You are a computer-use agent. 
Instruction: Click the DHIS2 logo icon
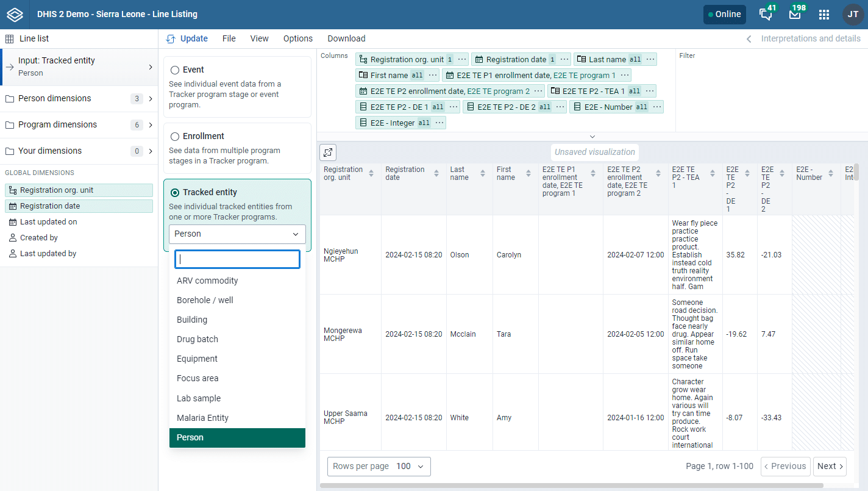click(x=15, y=14)
